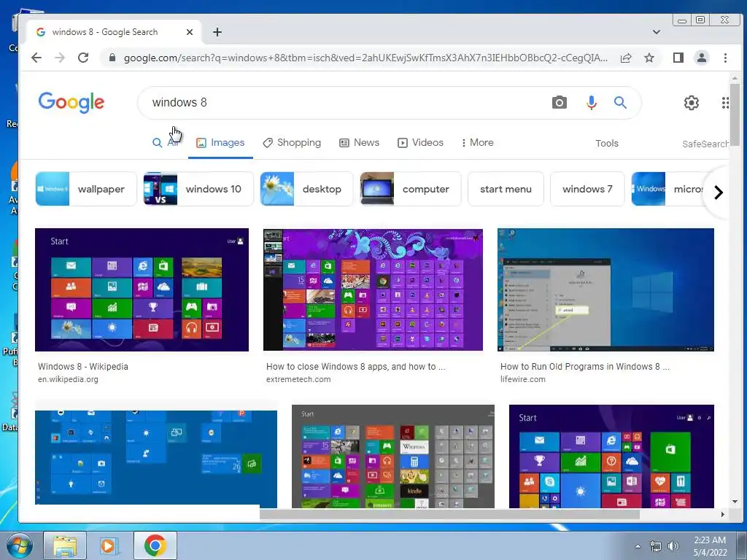Click the volume speaker tray icon

[673, 547]
